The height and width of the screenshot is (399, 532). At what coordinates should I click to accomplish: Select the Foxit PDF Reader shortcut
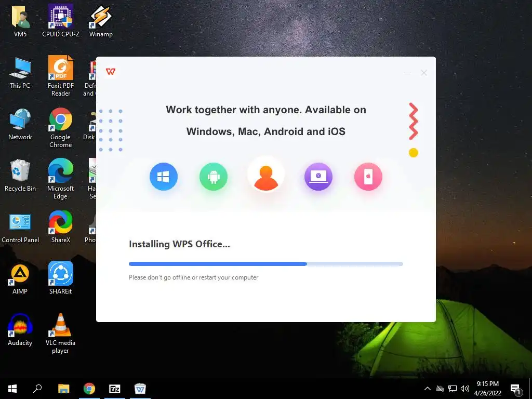click(61, 76)
